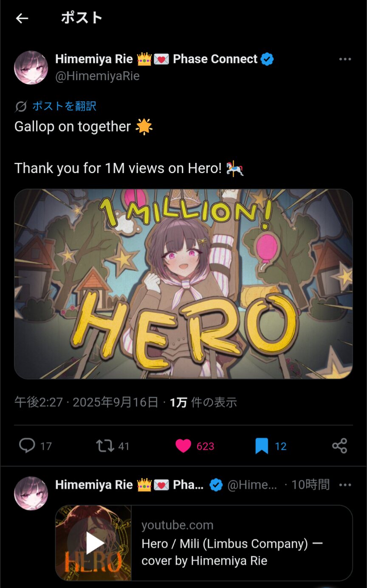Remove the post bookmark toggle
The height and width of the screenshot is (588, 367).
(x=262, y=446)
